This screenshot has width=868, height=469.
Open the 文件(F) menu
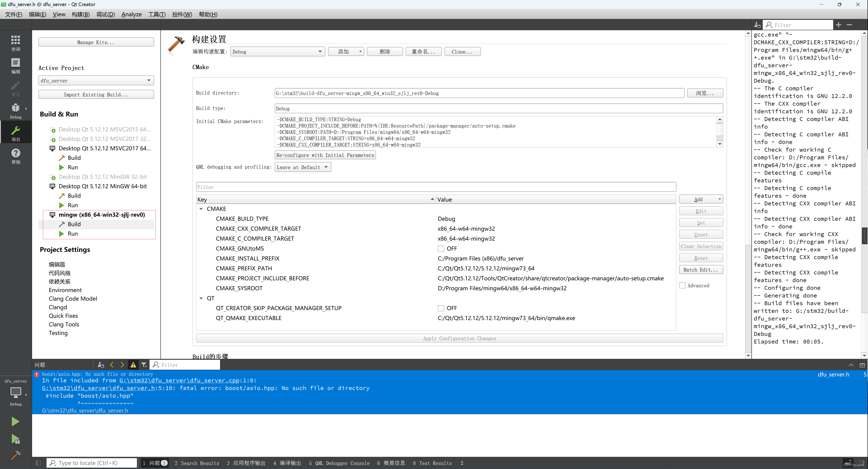point(14,14)
